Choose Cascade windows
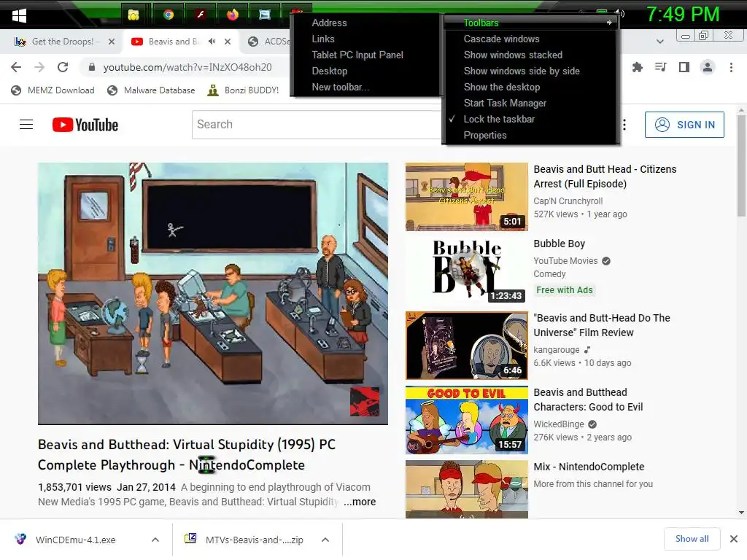 530,39
